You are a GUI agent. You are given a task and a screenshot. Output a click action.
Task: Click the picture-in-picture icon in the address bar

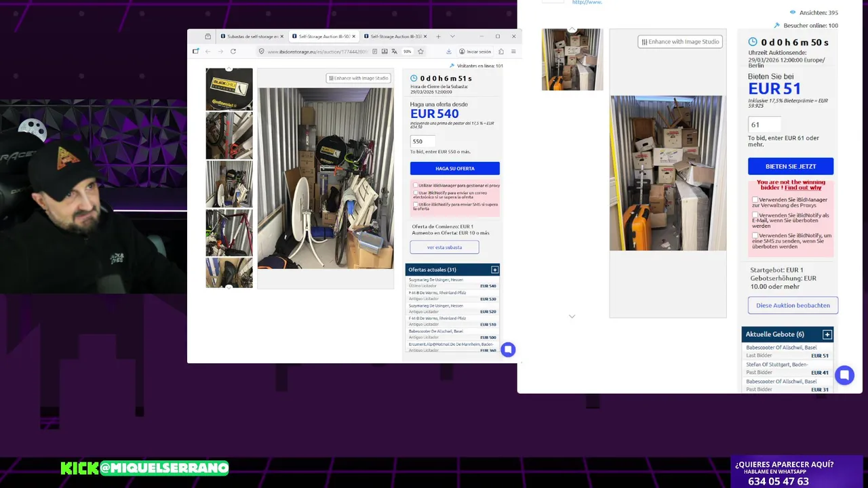click(x=384, y=52)
